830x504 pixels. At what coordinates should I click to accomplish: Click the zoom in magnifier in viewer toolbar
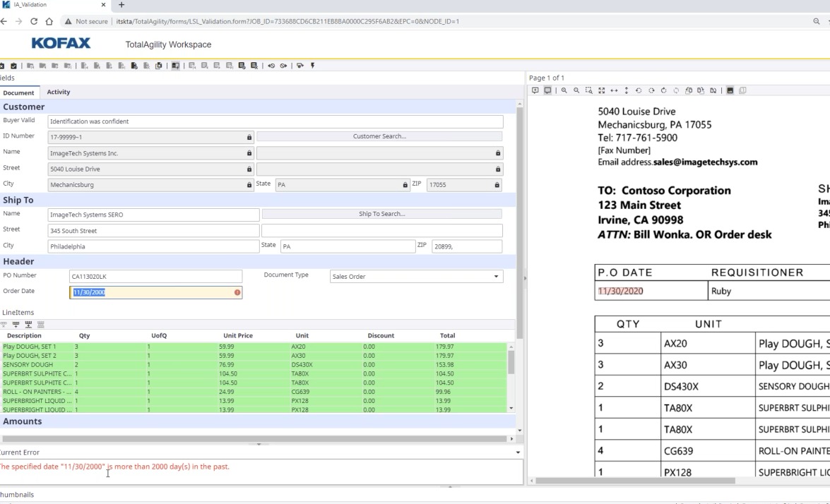(564, 91)
